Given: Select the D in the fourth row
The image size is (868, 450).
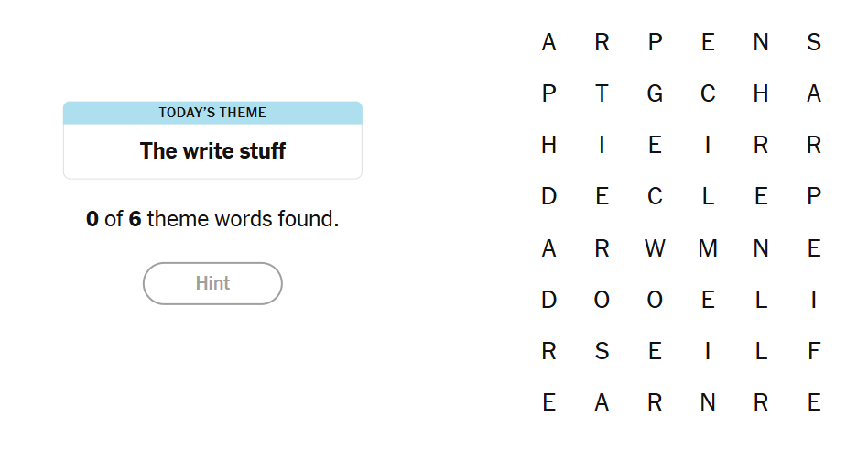Looking at the screenshot, I should [x=548, y=197].
